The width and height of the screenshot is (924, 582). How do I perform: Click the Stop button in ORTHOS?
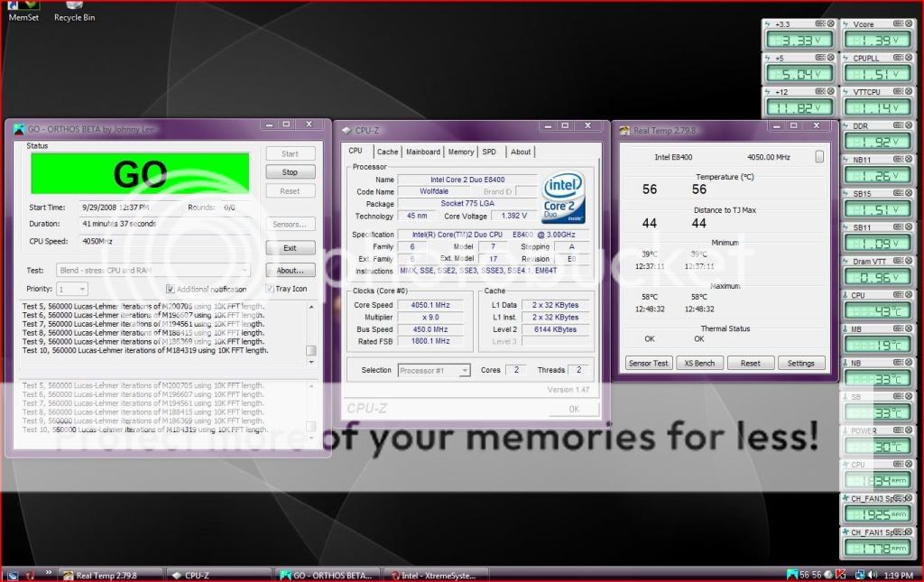[290, 172]
